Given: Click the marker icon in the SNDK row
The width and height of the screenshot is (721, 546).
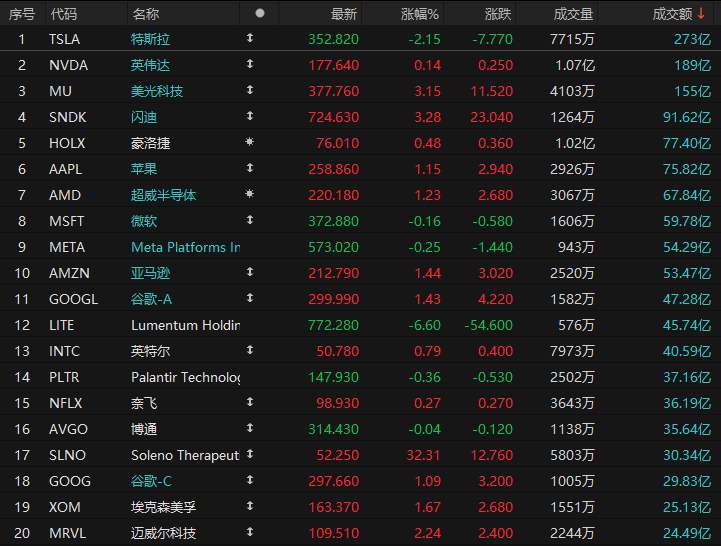Looking at the screenshot, I should pyautogui.click(x=250, y=116).
